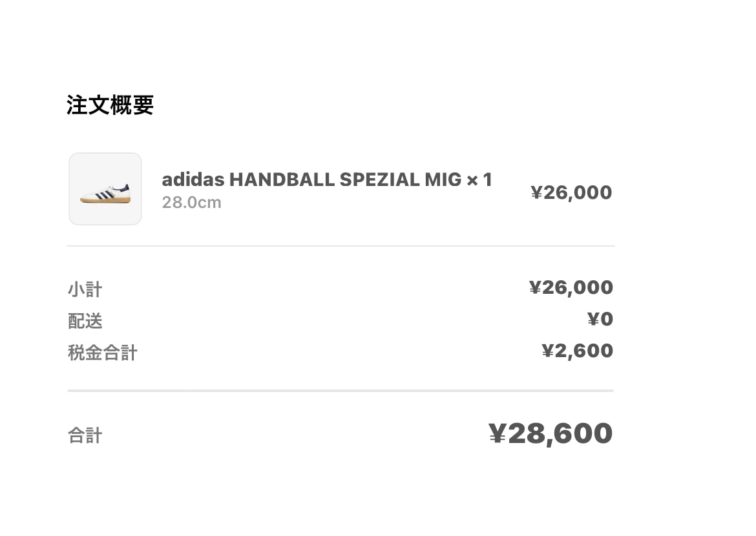Click the adidas sneaker product thumbnail
Viewport: 756px width, 536px height.
(105, 189)
